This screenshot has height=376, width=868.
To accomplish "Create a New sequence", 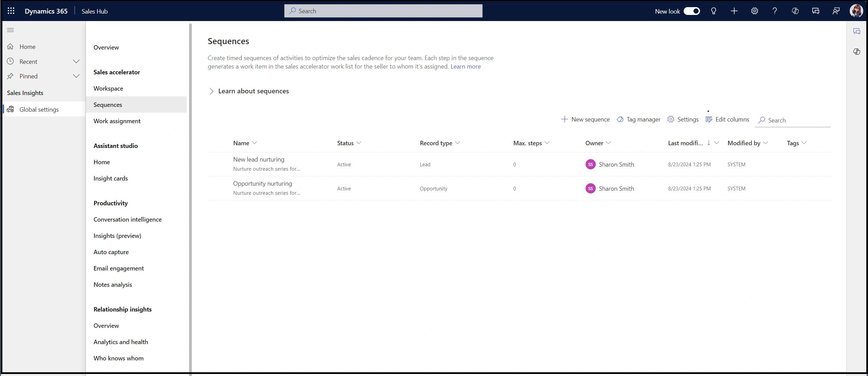I will pyautogui.click(x=586, y=119).
